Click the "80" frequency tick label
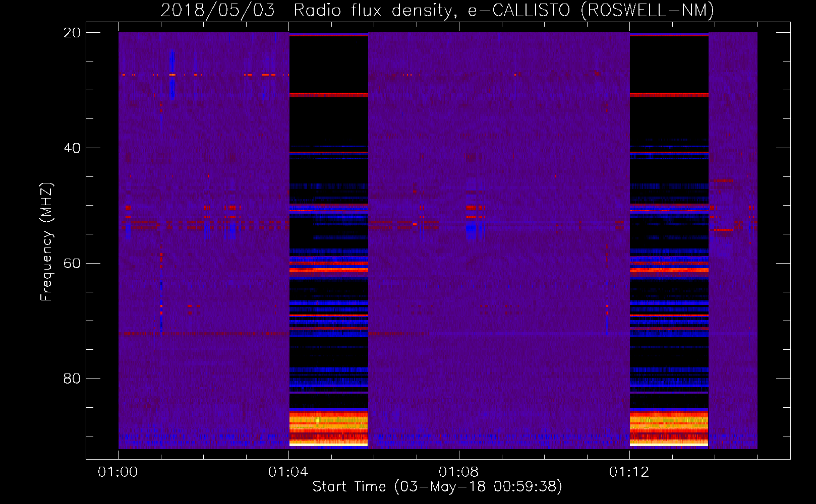Viewport: 816px width, 504px height. pos(72,379)
